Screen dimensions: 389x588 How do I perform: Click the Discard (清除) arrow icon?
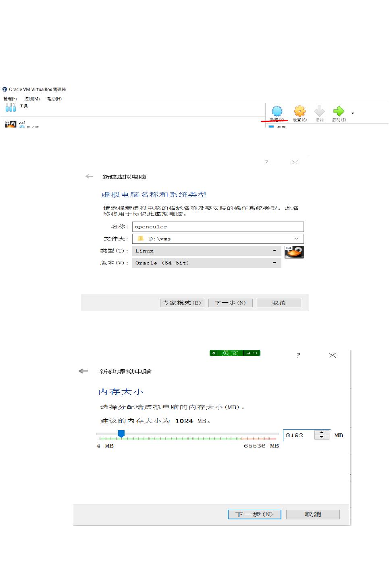[320, 111]
